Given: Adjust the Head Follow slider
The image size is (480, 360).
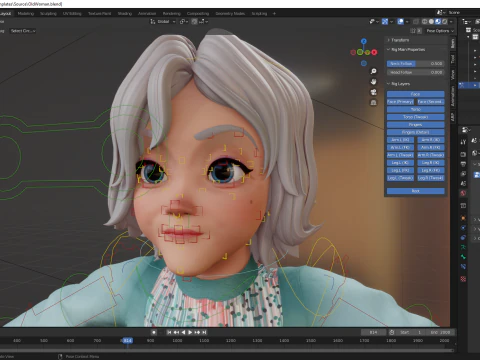Looking at the screenshot, I should [415, 72].
